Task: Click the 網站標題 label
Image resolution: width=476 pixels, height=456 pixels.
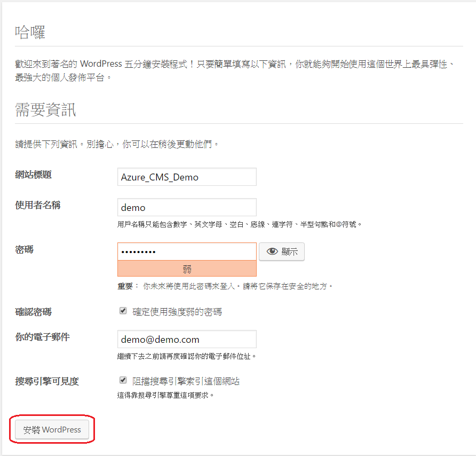Action: pyautogui.click(x=34, y=175)
